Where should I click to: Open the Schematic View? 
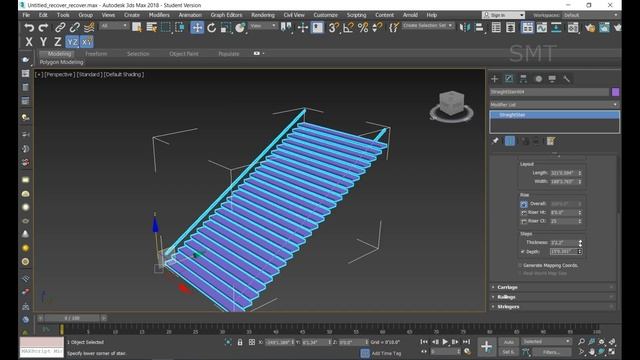pos(556,28)
